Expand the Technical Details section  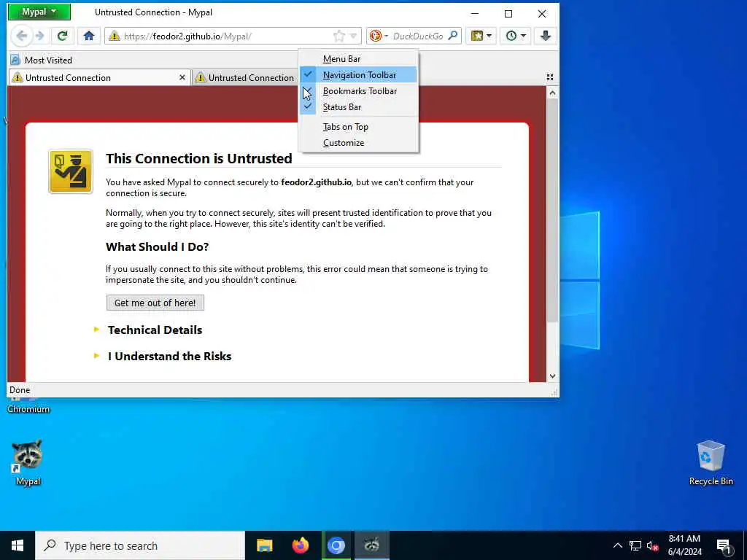point(155,330)
